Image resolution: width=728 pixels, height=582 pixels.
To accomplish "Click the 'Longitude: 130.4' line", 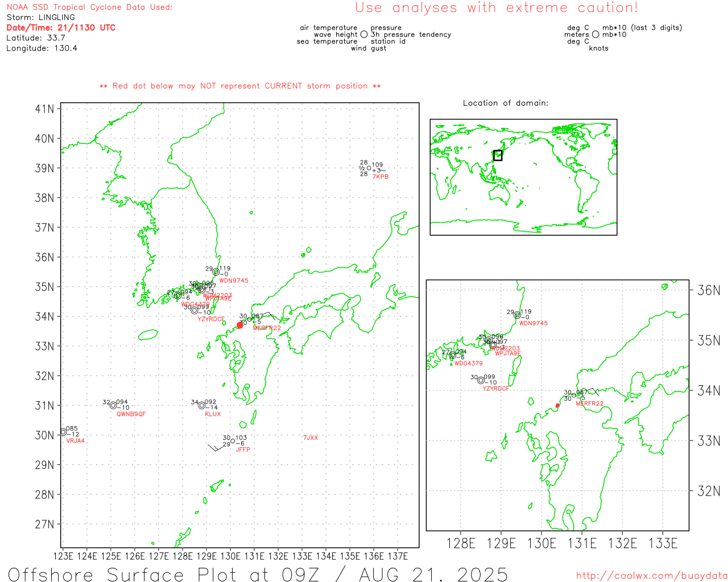I will (x=42, y=48).
